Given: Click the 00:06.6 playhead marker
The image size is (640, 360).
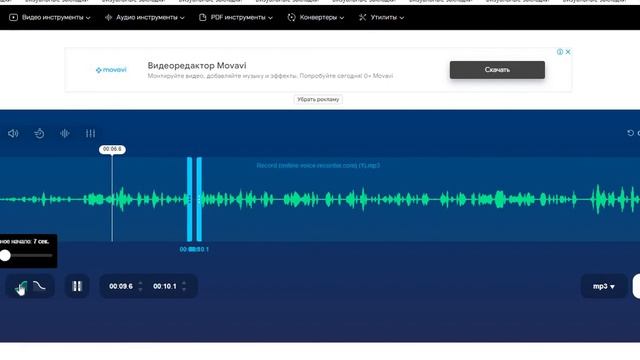Looking at the screenshot, I should (112, 149).
